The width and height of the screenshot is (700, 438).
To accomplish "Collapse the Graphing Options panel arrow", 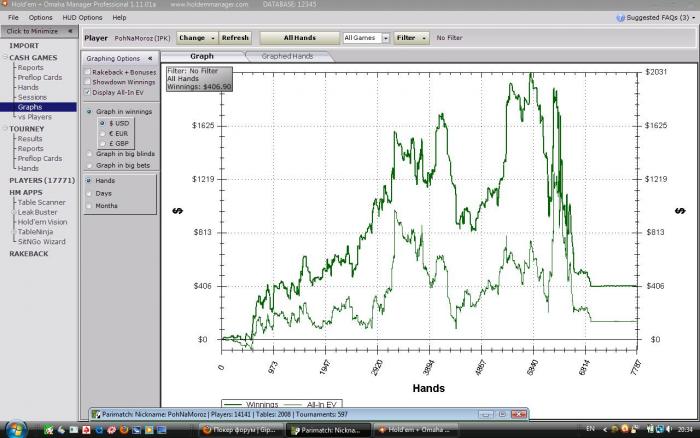I will click(150, 58).
